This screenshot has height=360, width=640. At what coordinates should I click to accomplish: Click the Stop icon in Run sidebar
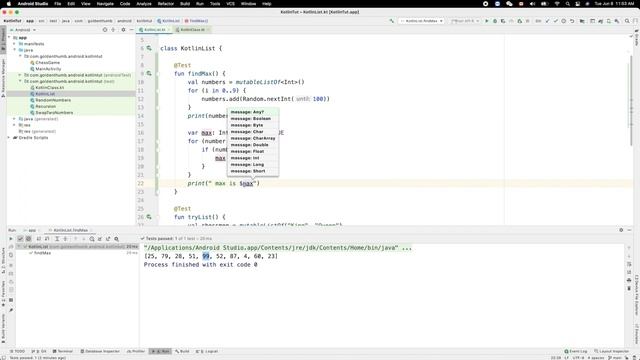11,264
